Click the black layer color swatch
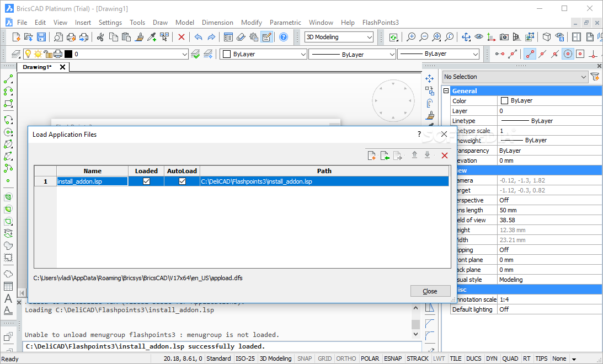 (x=68, y=54)
